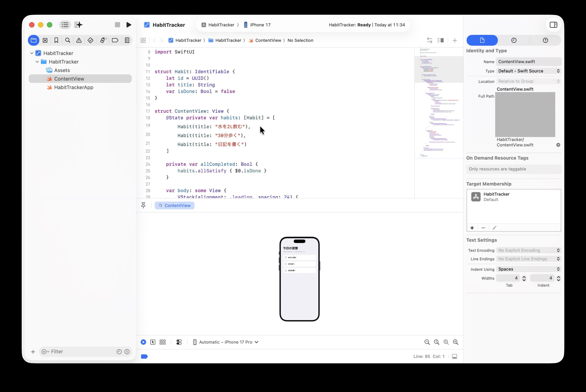Choose the iPhone 17 run destination
Viewport: 586px width, 392px height.
point(257,25)
